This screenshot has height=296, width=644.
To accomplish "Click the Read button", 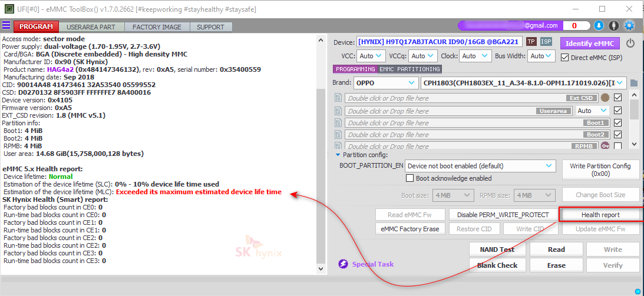I will tap(557, 250).
